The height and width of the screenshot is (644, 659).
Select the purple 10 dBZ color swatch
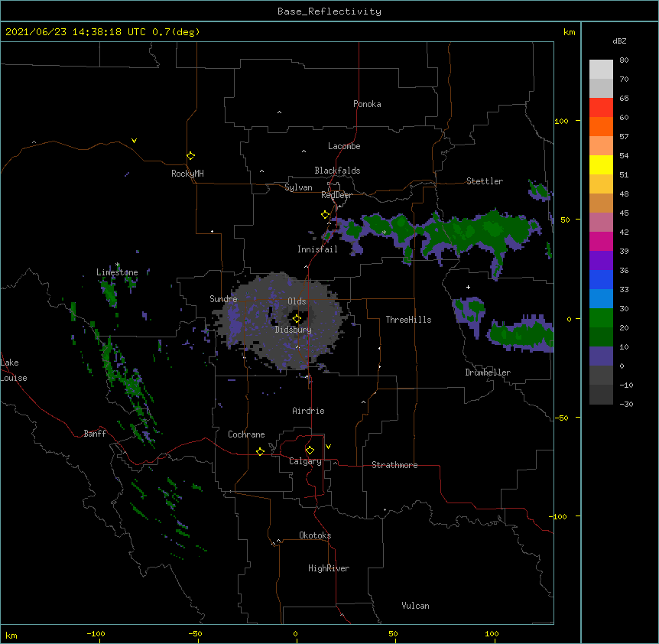[x=601, y=356]
